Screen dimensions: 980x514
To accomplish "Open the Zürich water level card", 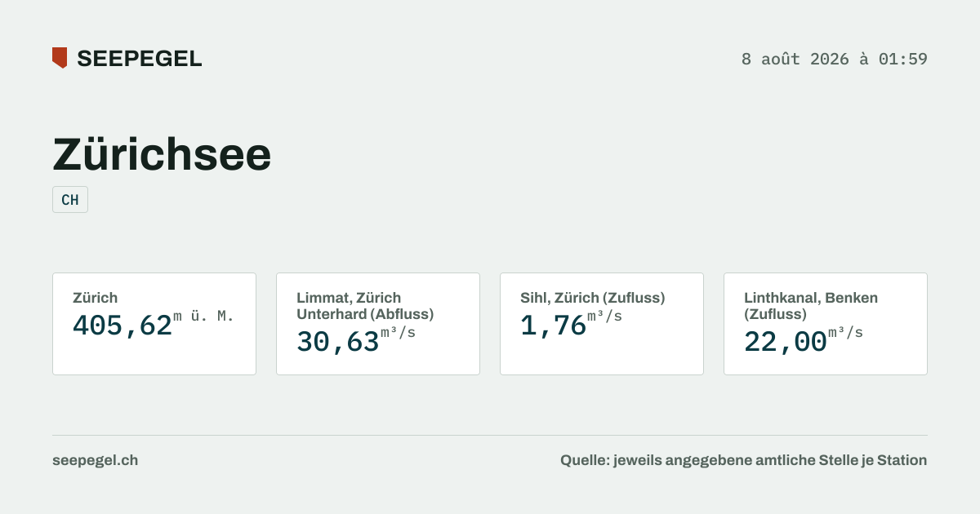I will coord(154,324).
